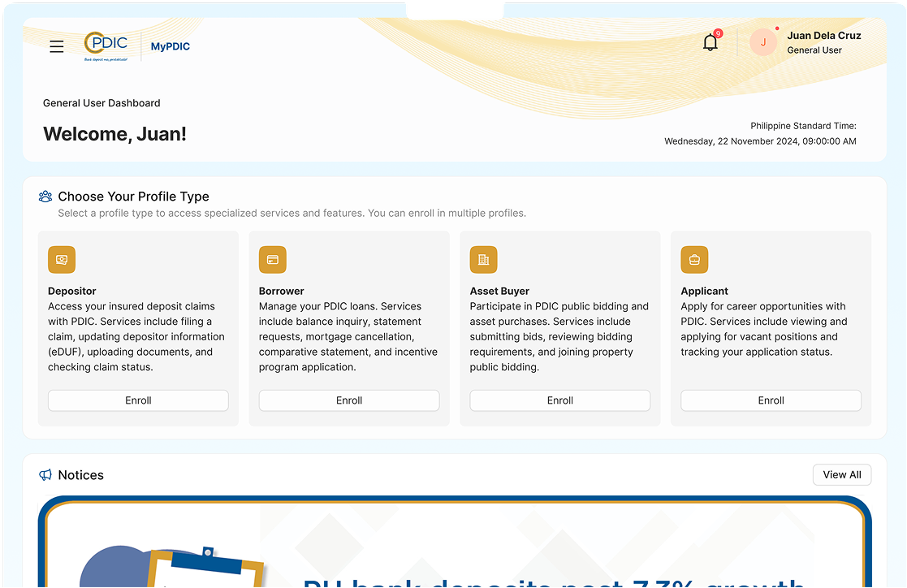This screenshot has height=588, width=907.
Task: Click the Asset Buyer building icon
Action: tap(484, 260)
